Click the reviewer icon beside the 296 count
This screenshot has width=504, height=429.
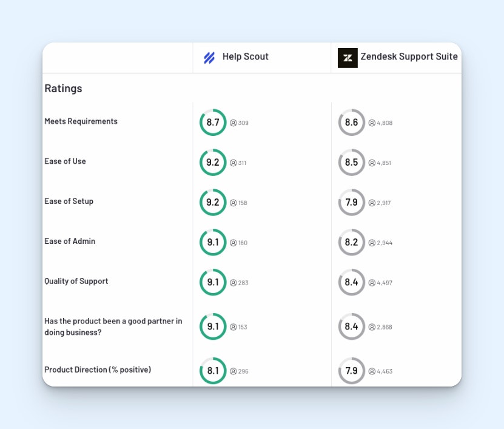[234, 371]
